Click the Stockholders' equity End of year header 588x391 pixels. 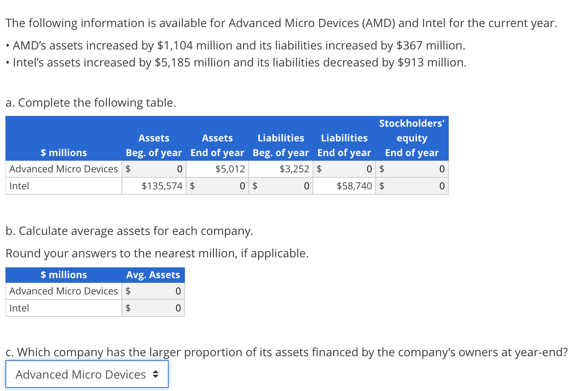pyautogui.click(x=412, y=138)
